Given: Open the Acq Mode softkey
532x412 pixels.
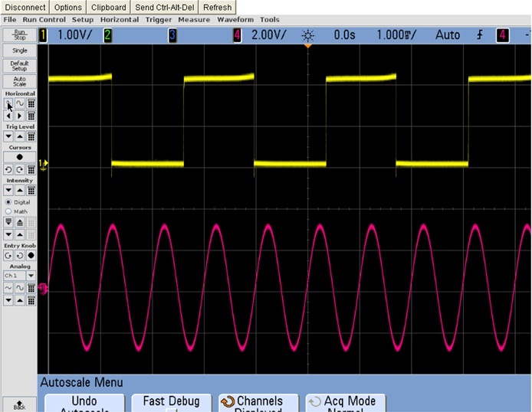Looking at the screenshot, I should click(344, 403).
